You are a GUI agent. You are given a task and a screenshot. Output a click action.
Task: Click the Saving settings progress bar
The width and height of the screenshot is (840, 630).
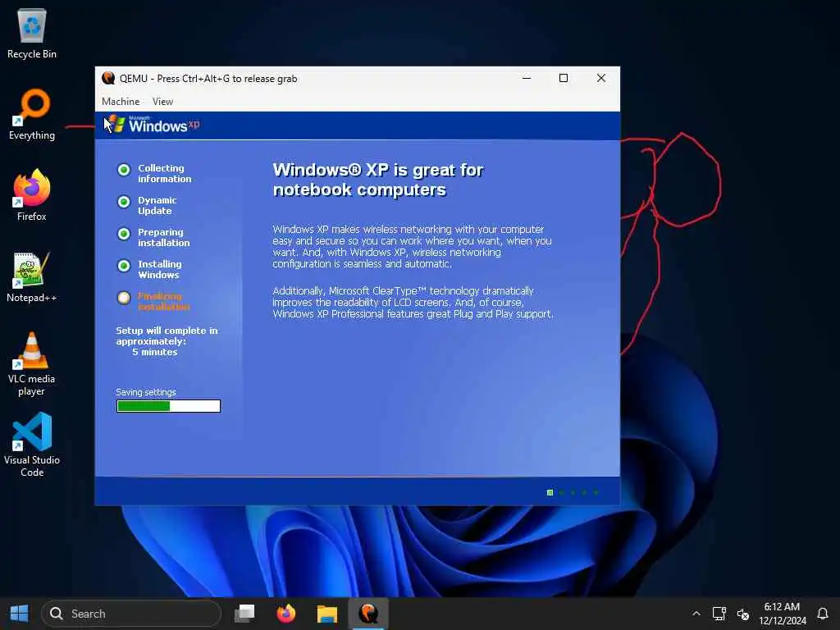pyautogui.click(x=168, y=406)
